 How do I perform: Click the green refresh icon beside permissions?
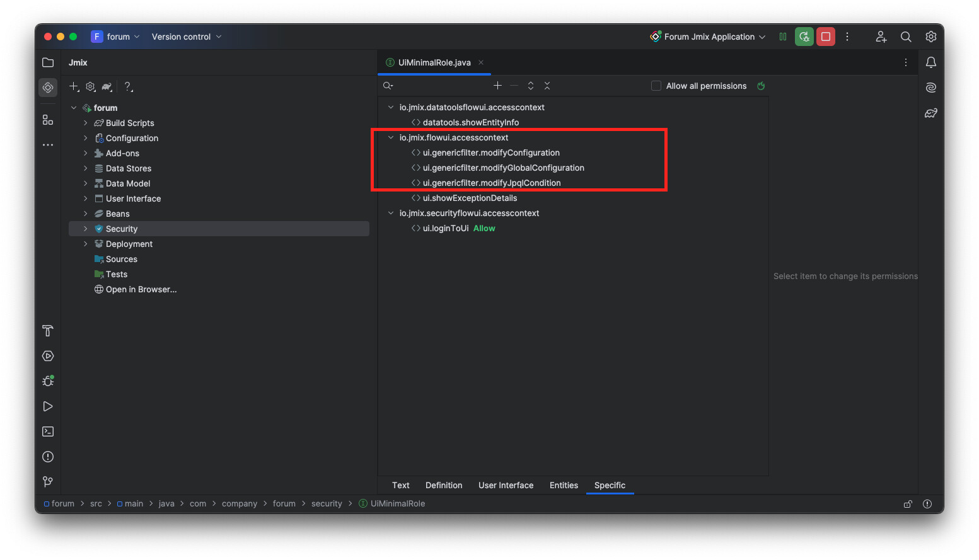761,86
